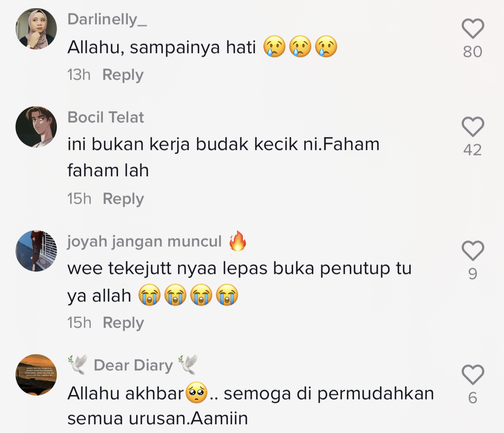Viewport: 504px width, 433px height.
Task: Open Bocil Telat's anime avatar
Action: 36,127
